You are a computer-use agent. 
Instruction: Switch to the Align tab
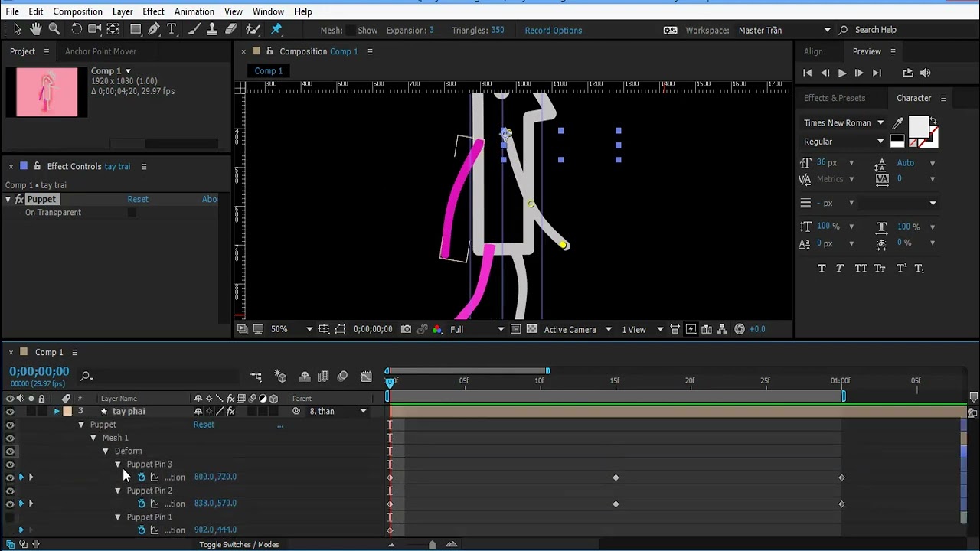[x=813, y=51]
